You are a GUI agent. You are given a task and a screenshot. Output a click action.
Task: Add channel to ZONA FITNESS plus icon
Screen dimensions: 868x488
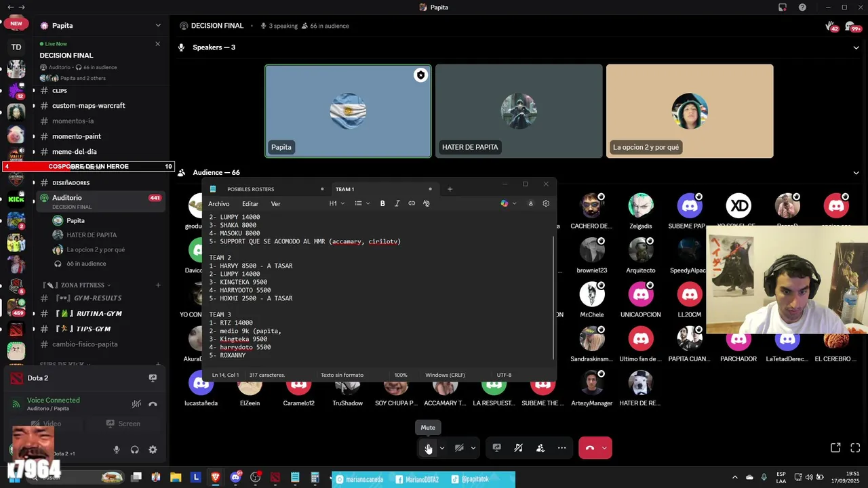(x=158, y=285)
